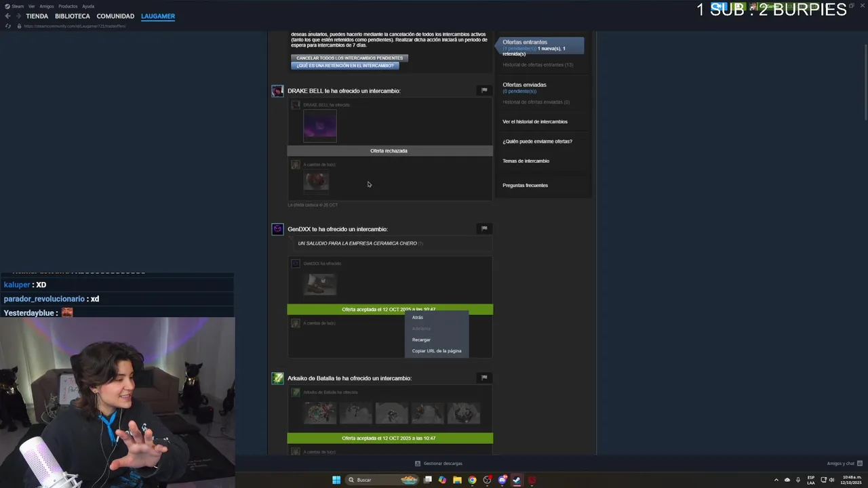868x488 pixels.
Task: Go to the COMUNIDAD tab
Action: tap(115, 16)
